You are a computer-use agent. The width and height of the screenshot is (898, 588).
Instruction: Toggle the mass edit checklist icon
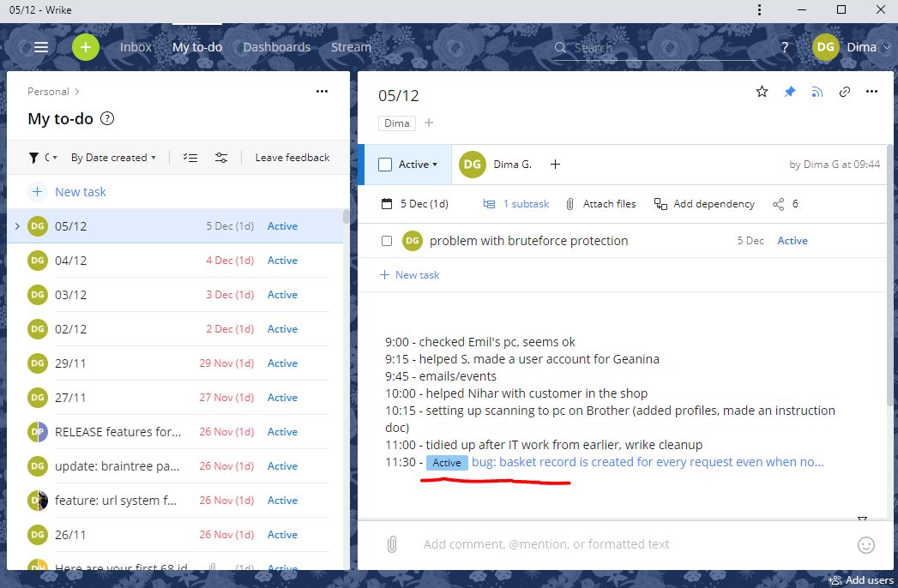[x=190, y=158]
